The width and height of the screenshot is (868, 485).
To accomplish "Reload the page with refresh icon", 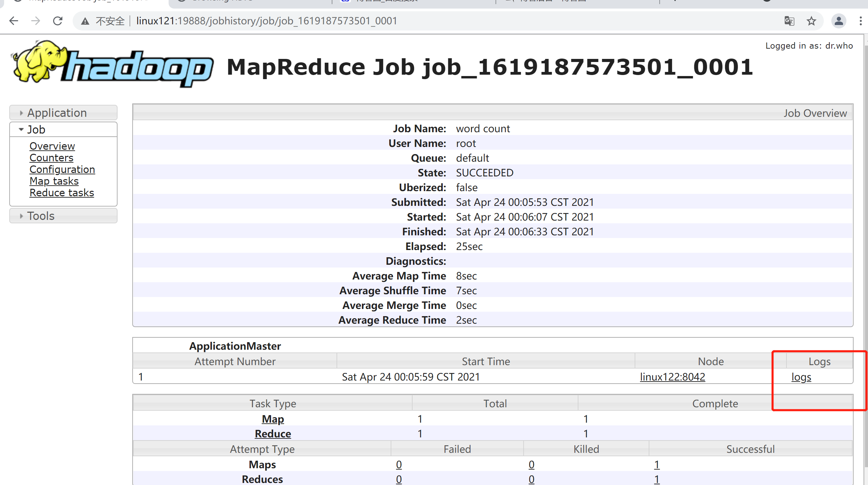I will (x=58, y=21).
